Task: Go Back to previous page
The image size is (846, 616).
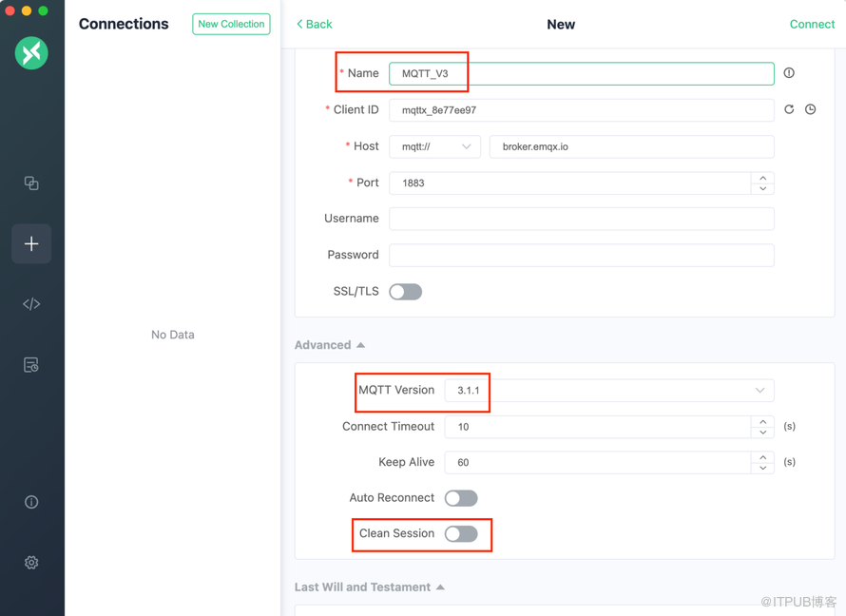Action: [x=314, y=24]
